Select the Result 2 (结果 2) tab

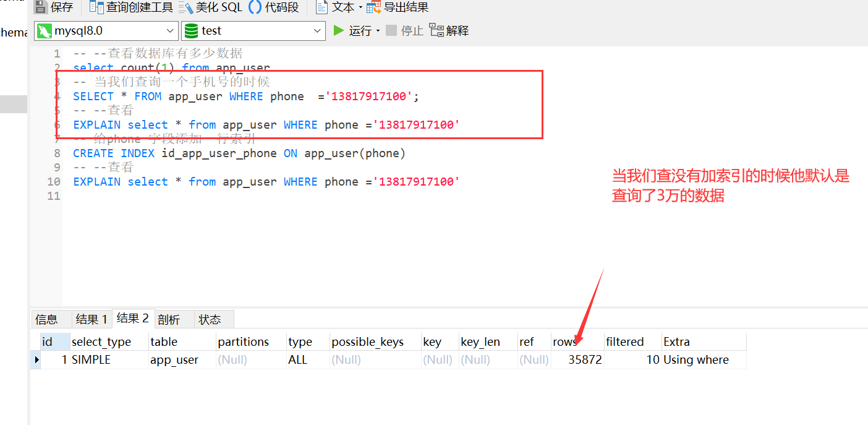pos(132,318)
